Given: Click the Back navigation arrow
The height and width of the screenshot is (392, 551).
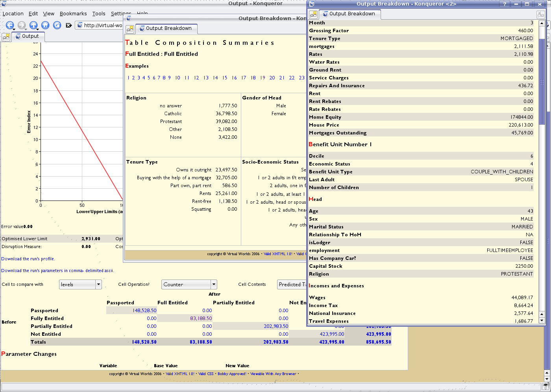Looking at the screenshot, I should point(10,25).
